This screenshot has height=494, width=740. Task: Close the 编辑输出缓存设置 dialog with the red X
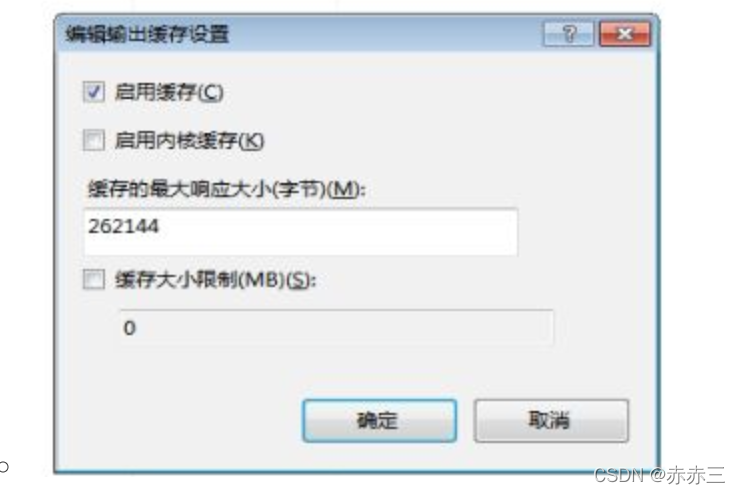pyautogui.click(x=625, y=34)
